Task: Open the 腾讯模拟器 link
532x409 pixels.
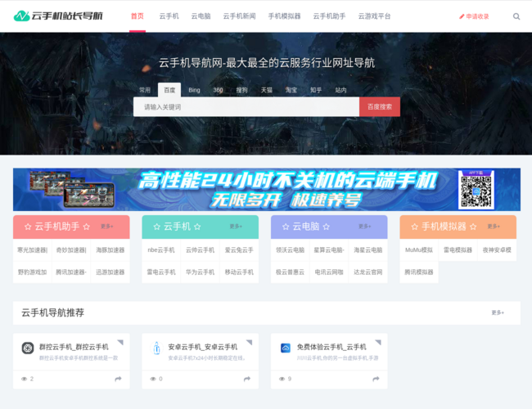Action: [419, 272]
